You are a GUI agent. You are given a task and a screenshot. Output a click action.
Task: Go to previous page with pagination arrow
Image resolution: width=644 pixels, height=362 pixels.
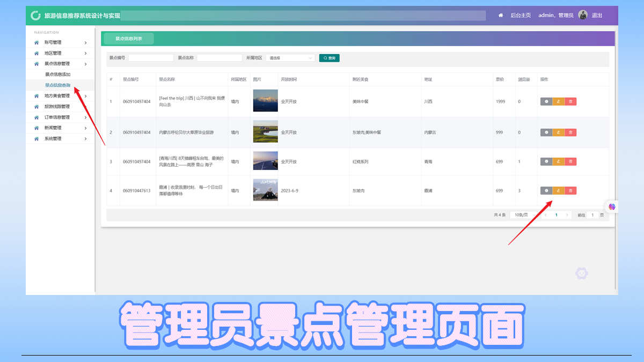click(546, 215)
